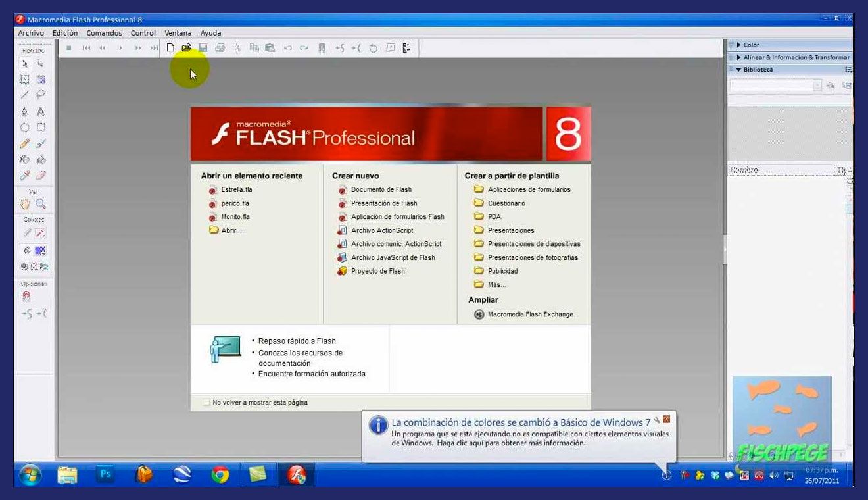Select the Paint Bucket tool
Viewport: 868px width, 500px height.
[x=41, y=159]
